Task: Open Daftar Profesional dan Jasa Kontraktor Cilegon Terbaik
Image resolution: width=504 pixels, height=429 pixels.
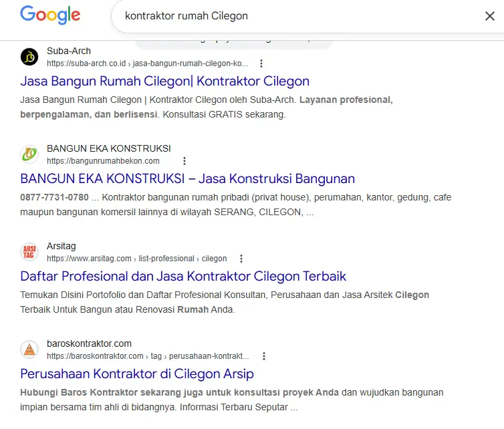Action: tap(183, 277)
